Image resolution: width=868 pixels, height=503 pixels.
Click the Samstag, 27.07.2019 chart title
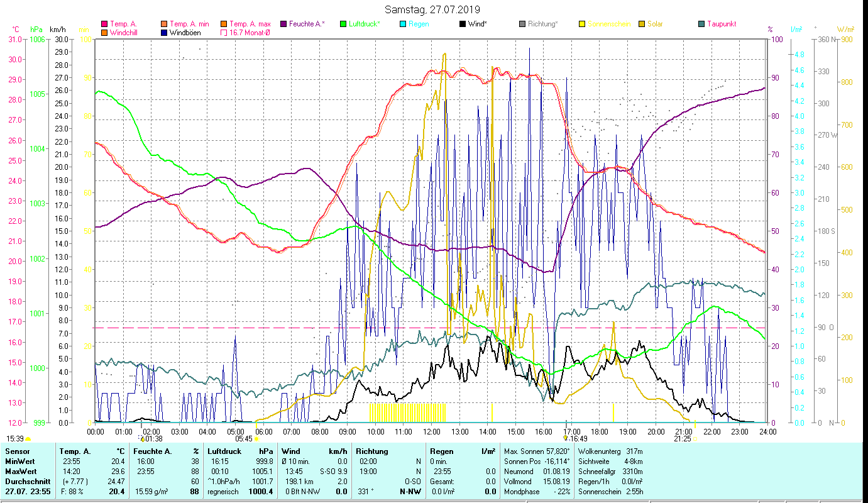pos(432,9)
